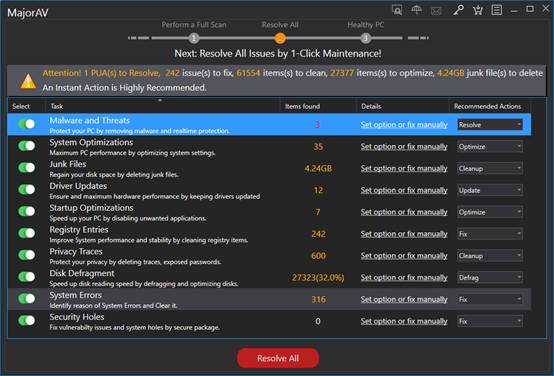Toggle System Optimizations switch
The image size is (554, 376).
tap(27, 146)
